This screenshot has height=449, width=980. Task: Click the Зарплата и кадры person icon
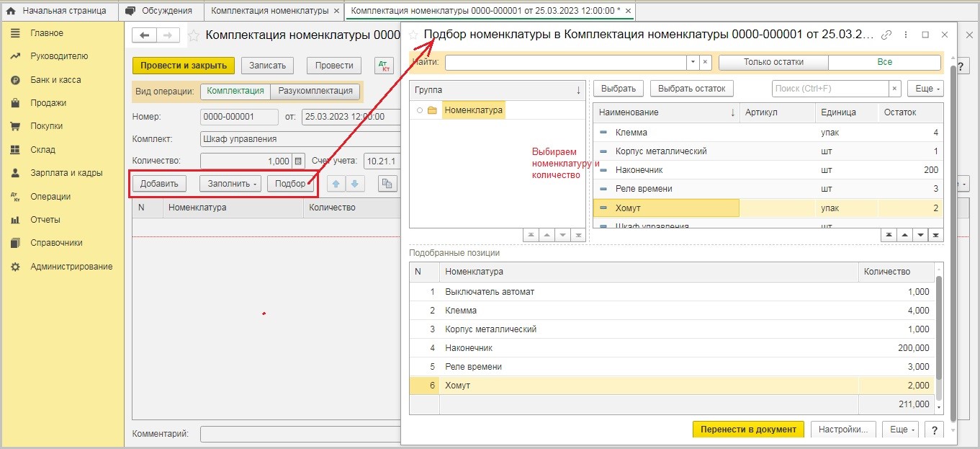[14, 173]
